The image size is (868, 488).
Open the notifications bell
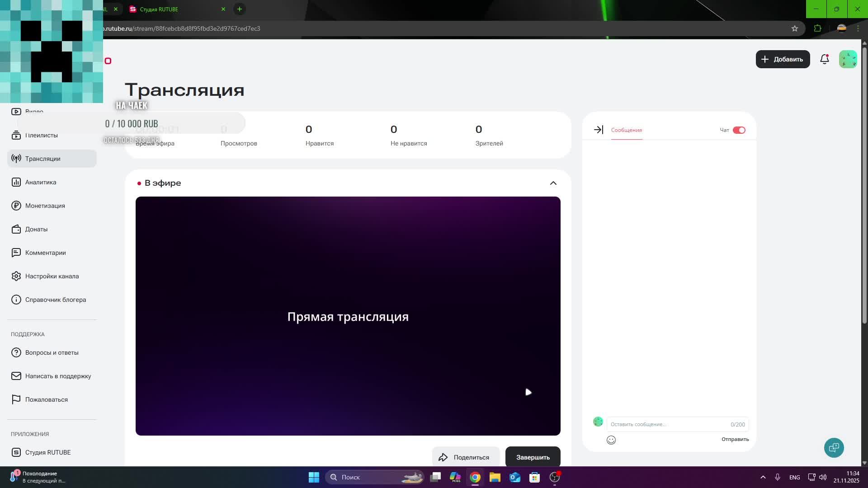[x=824, y=59]
